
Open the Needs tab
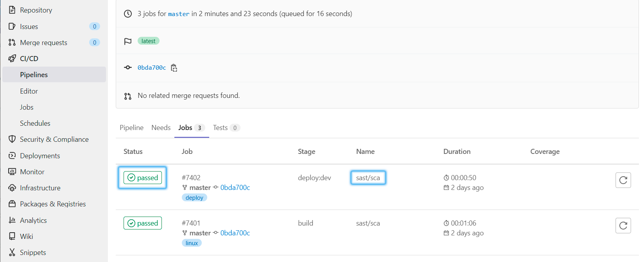coord(161,128)
